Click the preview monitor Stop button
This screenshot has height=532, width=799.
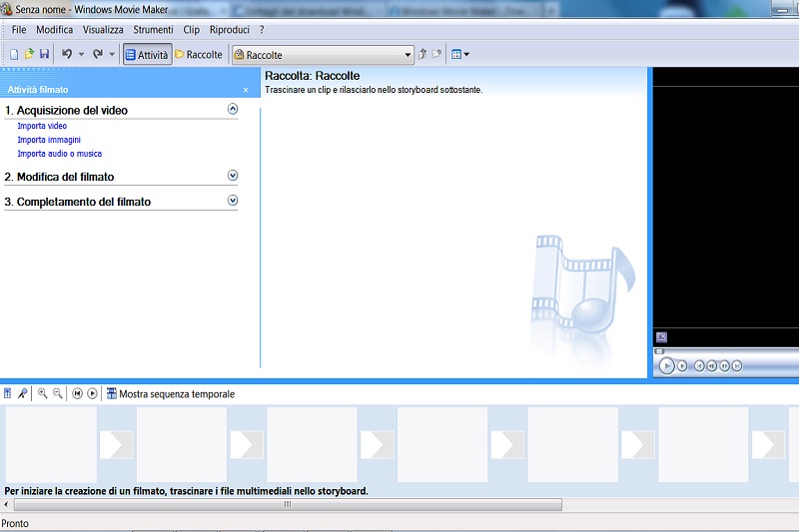682,365
